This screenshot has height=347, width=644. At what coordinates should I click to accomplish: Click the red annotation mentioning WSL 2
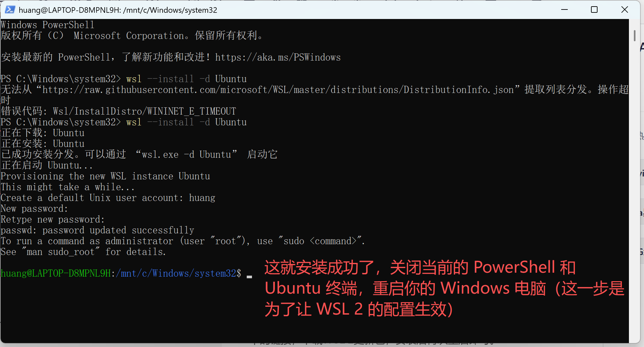(x=444, y=288)
